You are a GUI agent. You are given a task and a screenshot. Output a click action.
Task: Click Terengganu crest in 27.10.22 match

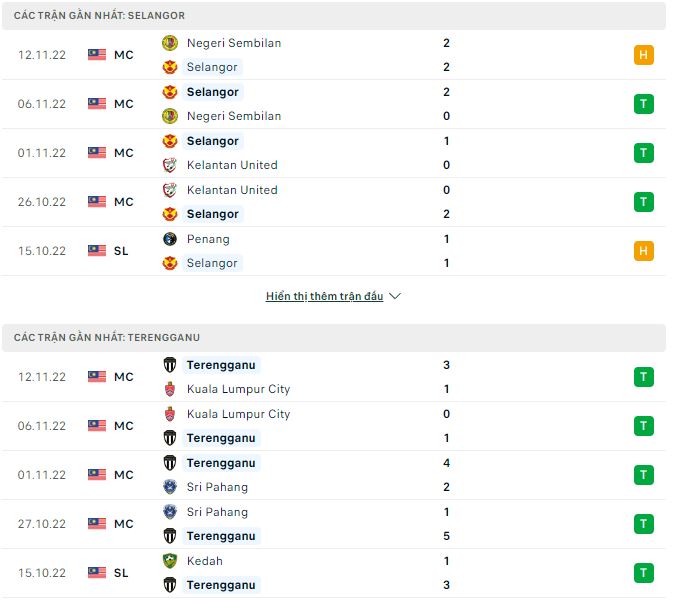(169, 536)
